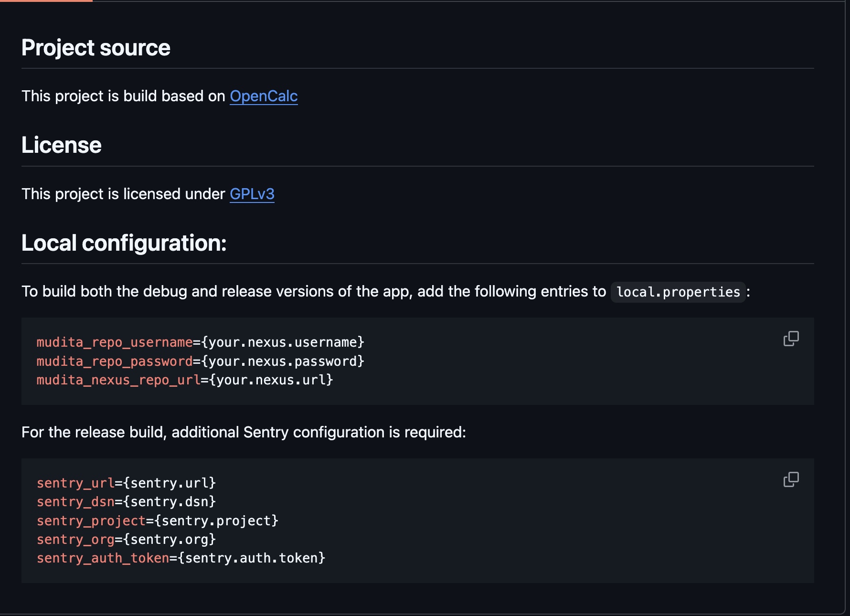This screenshot has height=616, width=850.
Task: Click the mudita_repo_username line
Action: (x=200, y=342)
